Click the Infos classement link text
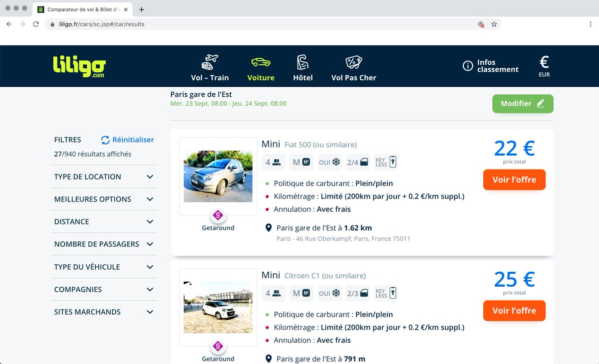 (x=498, y=66)
